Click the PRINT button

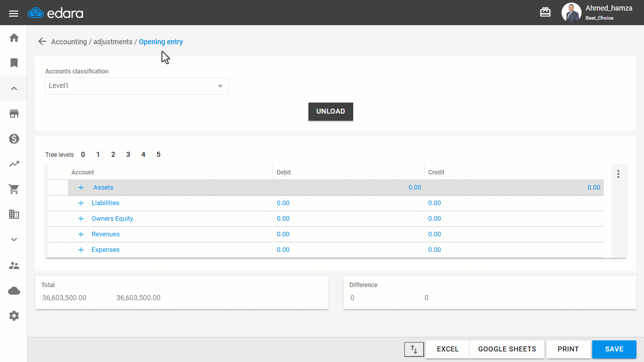coord(568,349)
